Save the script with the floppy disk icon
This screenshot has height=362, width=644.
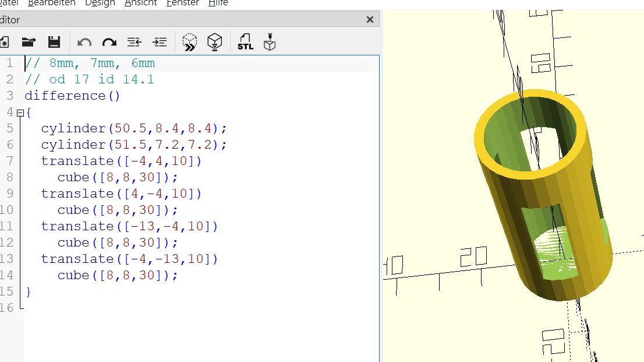coord(54,42)
